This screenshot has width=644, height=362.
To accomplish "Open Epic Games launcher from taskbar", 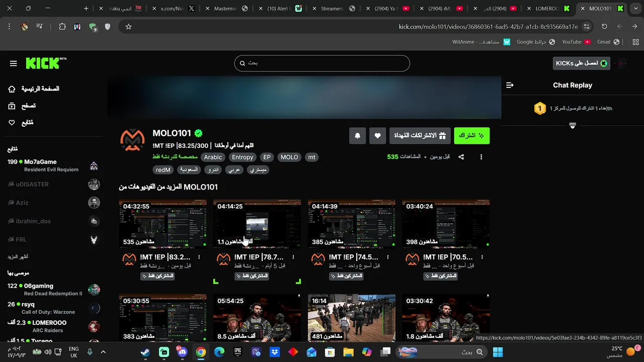I will coord(237,352).
